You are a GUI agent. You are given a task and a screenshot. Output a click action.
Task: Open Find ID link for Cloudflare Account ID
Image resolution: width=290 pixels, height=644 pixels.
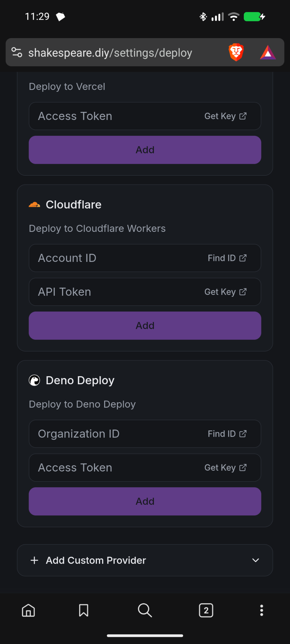(x=227, y=258)
